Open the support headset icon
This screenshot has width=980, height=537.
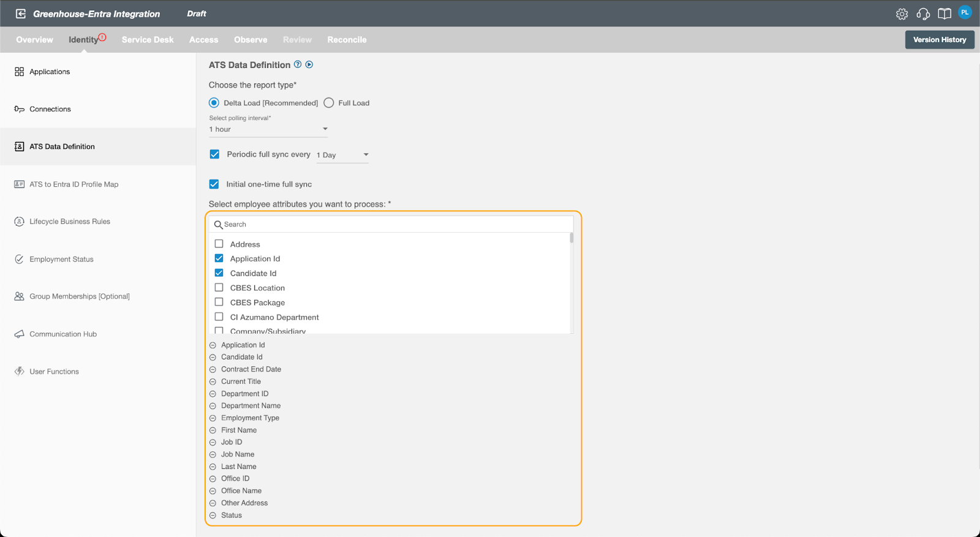click(923, 14)
